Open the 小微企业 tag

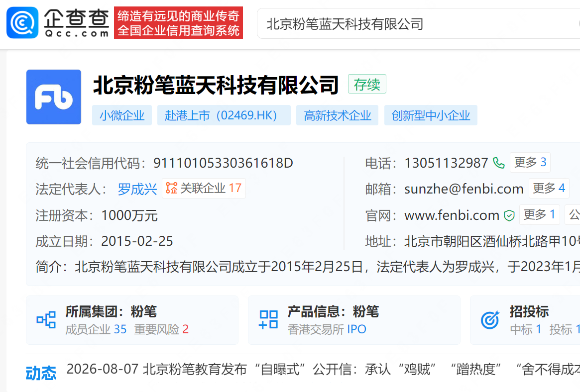click(x=122, y=115)
